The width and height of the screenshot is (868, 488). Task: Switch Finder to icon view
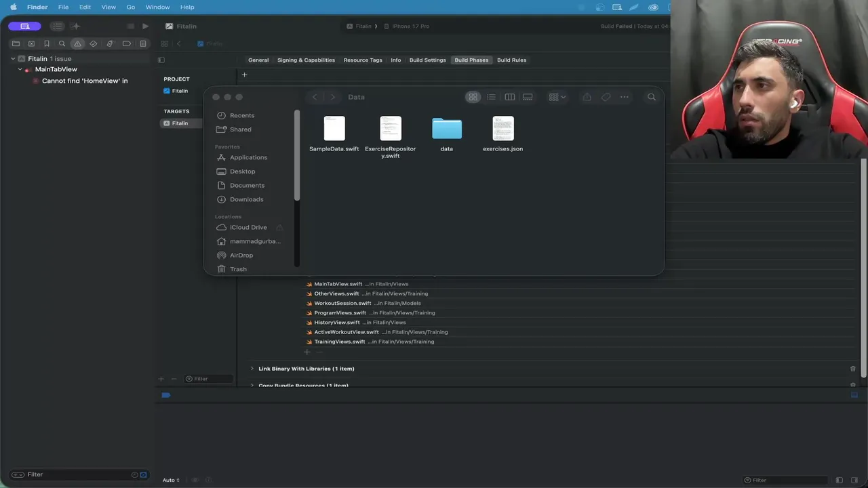[x=473, y=97]
